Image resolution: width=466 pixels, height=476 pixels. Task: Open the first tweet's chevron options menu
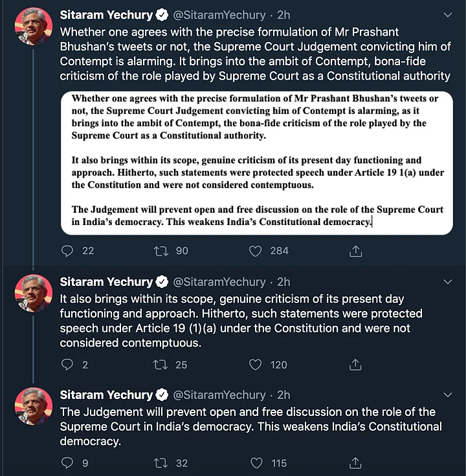pyautogui.click(x=448, y=15)
